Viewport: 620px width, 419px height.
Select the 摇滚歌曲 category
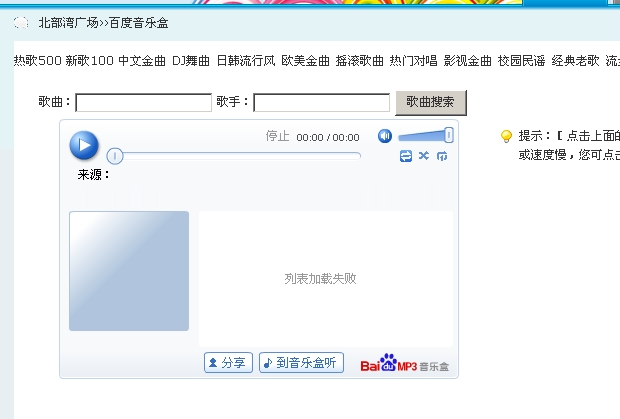click(359, 61)
